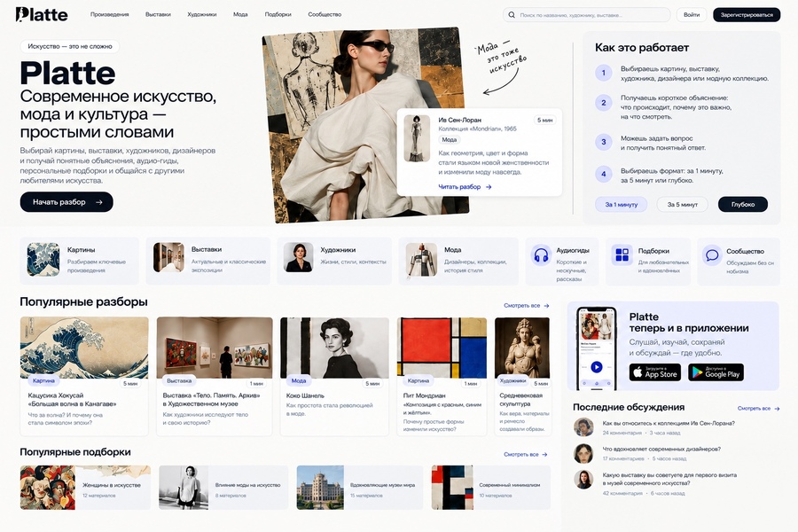Screen dimensions: 798x532
Task: Open the Сообщество chat bubble icon
Action: coord(712,254)
